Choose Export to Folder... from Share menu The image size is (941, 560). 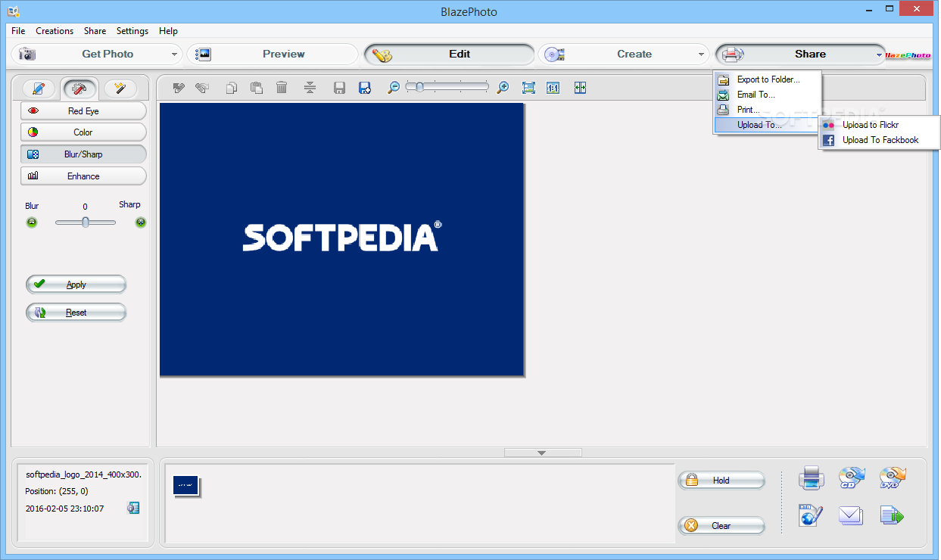click(x=767, y=79)
